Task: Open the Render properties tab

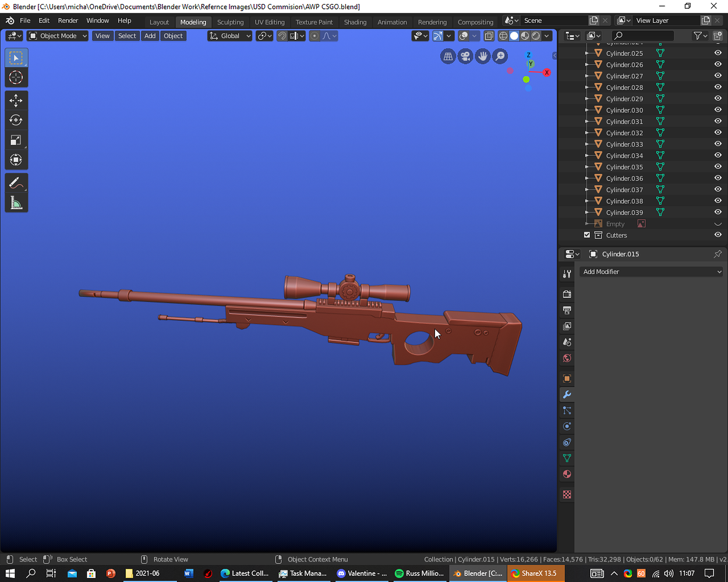Action: point(567,294)
